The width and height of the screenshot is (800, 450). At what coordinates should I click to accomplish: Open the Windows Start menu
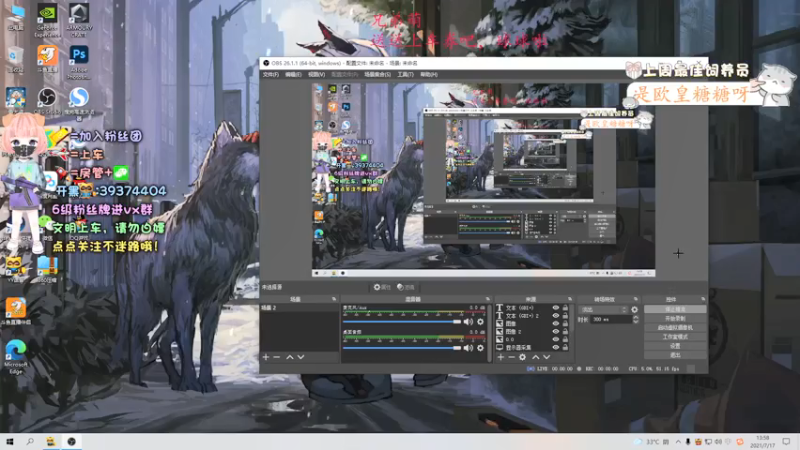(x=10, y=442)
